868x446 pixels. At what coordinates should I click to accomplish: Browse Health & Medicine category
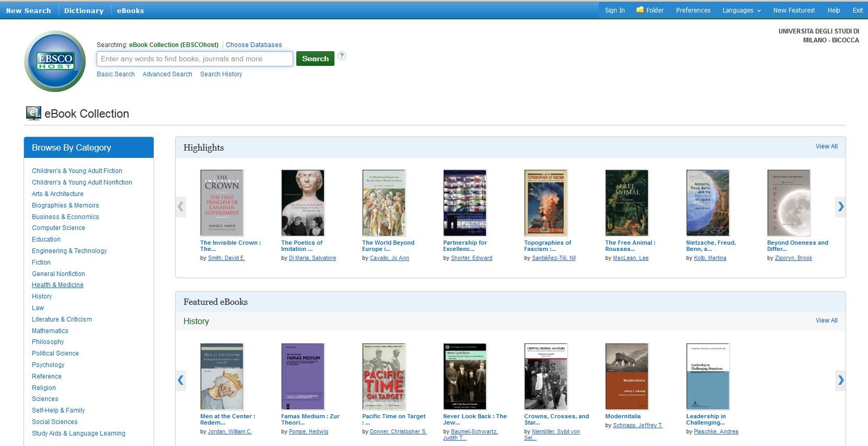click(57, 285)
